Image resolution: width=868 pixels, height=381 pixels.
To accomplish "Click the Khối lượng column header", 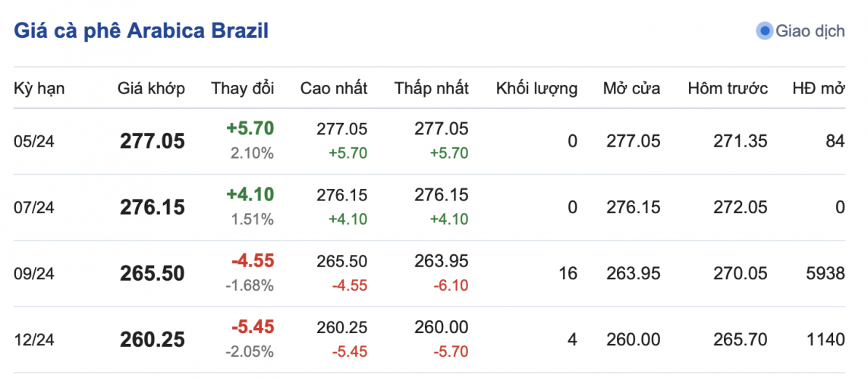I will tap(536, 88).
